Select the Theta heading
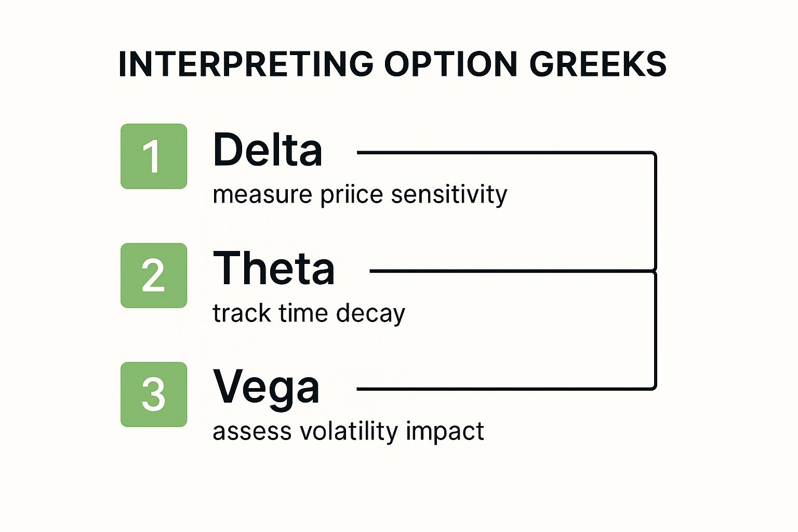Viewport: 798px width, 532px height. click(274, 268)
